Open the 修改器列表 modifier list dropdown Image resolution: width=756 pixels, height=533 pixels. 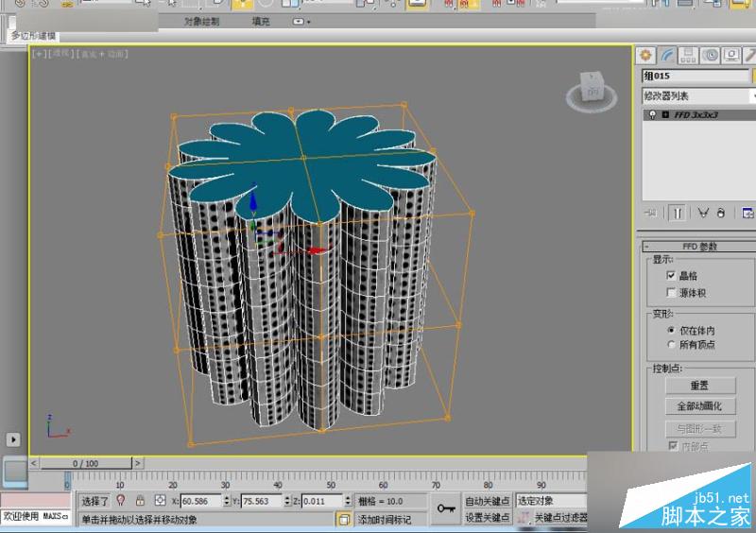point(697,95)
